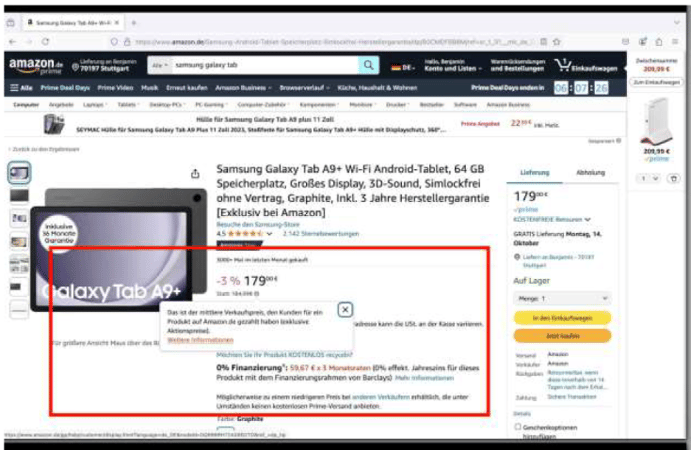Open Konto und Listen menu
Viewport: 691px width, 450px height.
(453, 65)
